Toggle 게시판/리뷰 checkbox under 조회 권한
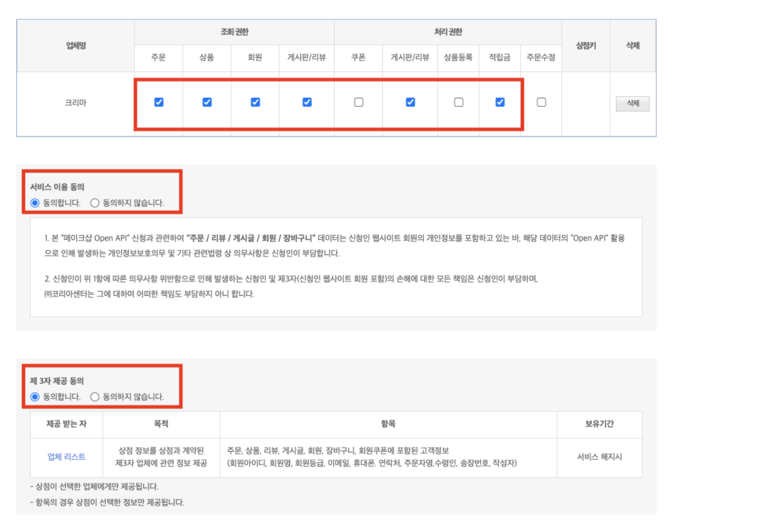767x532 pixels. click(x=307, y=102)
